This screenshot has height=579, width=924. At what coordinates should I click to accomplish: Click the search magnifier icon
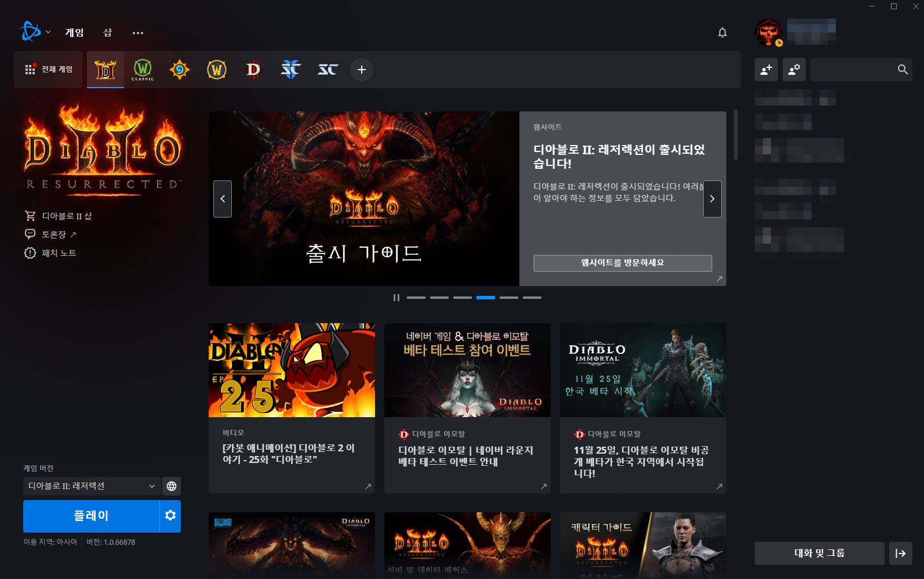(x=903, y=70)
